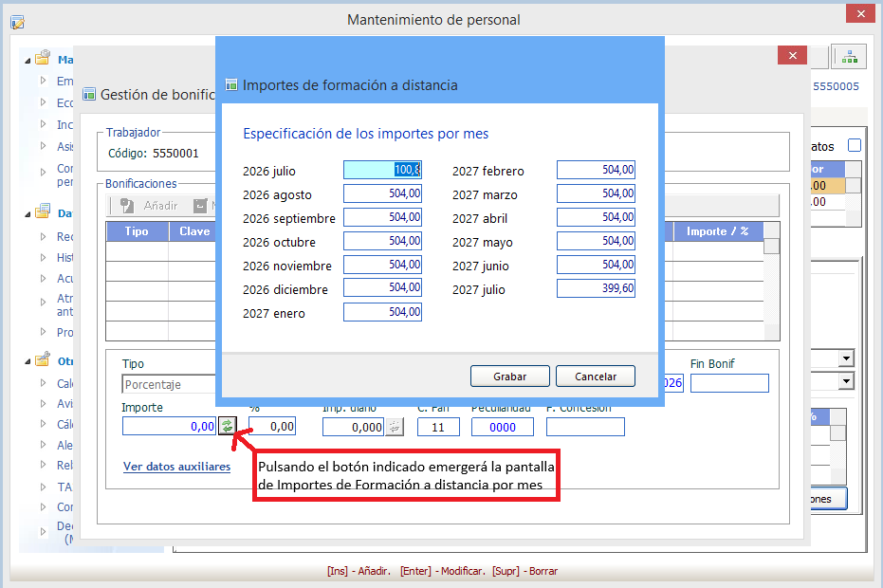Expand the Inc tree item arrow
The height and width of the screenshot is (588, 883).
click(x=43, y=124)
